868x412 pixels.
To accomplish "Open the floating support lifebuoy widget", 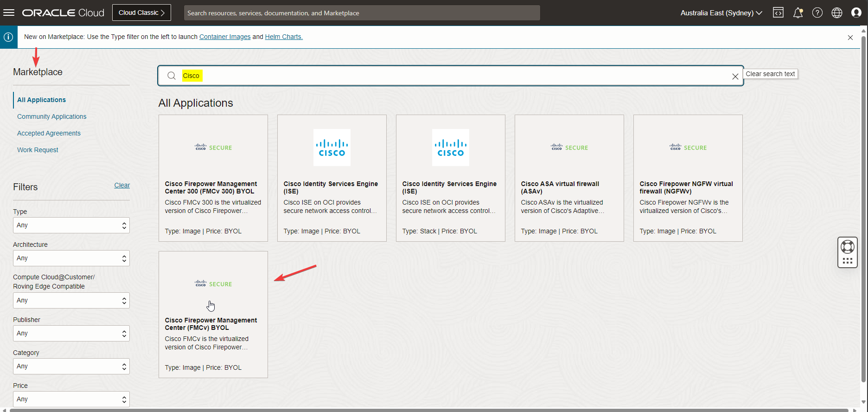I will pos(847,247).
